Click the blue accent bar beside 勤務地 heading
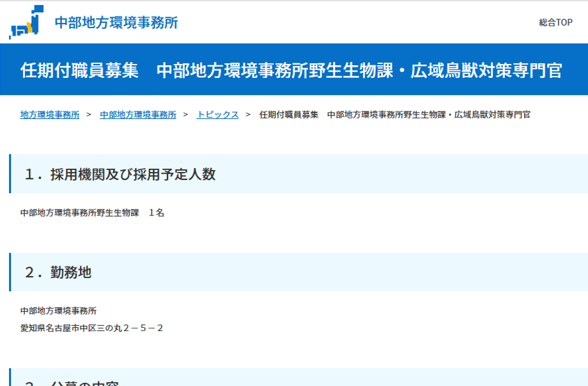The height and width of the screenshot is (386, 588). (x=10, y=272)
